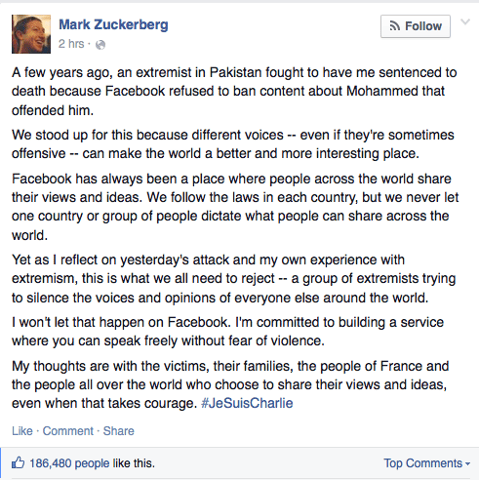Click the Comment link under post
Screen dimensions: 479x480
68,431
